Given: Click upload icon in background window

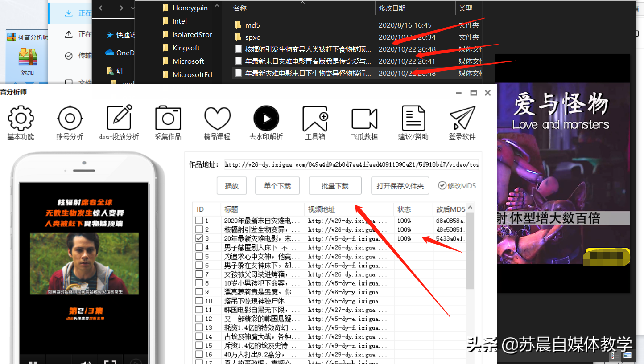Looking at the screenshot, I should point(69,34).
